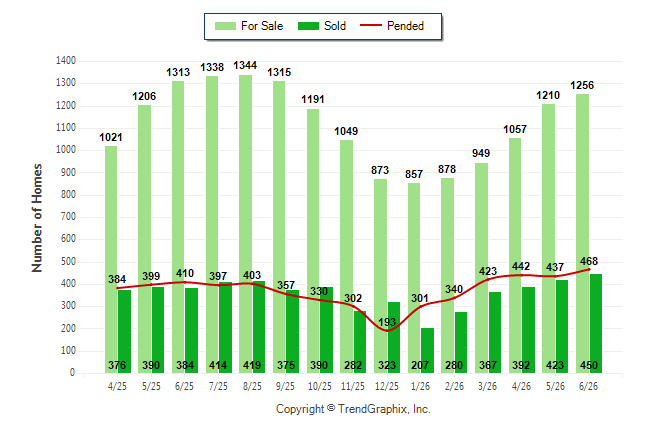646x434 pixels.
Task: Click the 1400 y-axis tick label
Action: (66, 61)
